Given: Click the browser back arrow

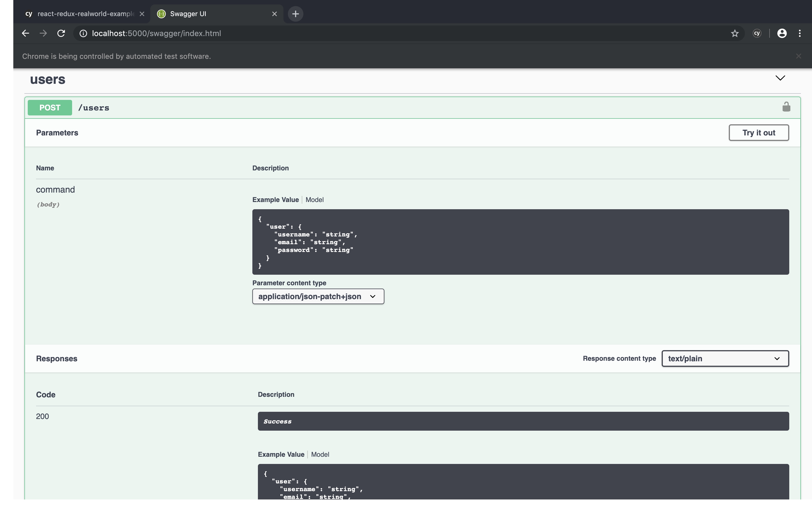Looking at the screenshot, I should tap(25, 33).
